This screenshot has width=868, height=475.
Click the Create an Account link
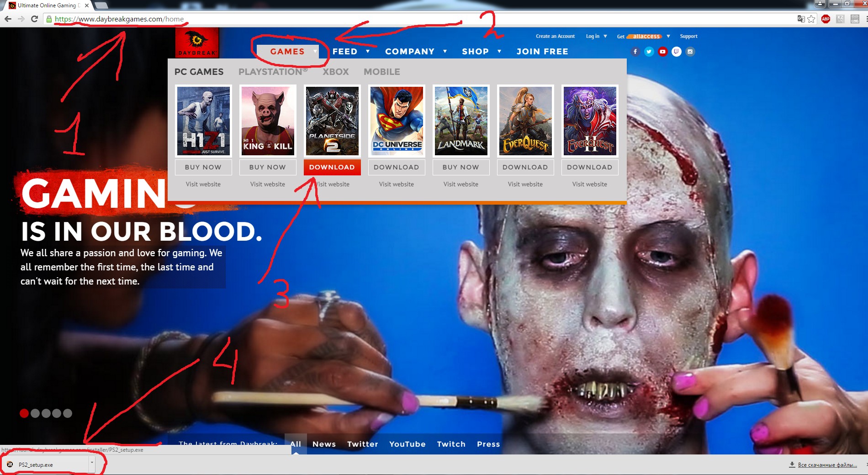click(x=555, y=36)
